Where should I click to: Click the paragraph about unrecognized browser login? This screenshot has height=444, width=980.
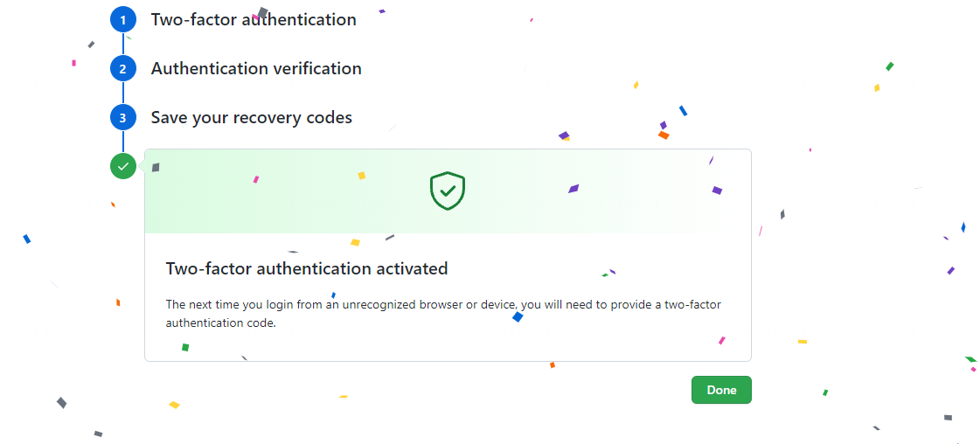click(443, 313)
